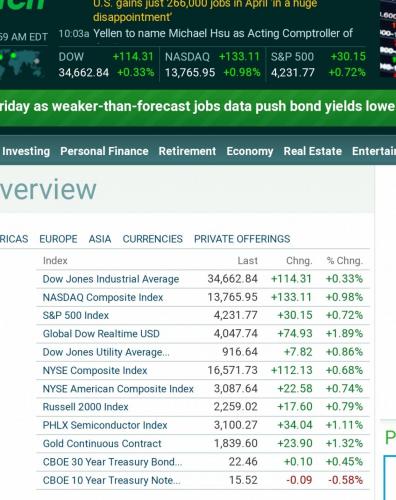Open the world map markets icon
396x500 pixels.
coord(21,64)
